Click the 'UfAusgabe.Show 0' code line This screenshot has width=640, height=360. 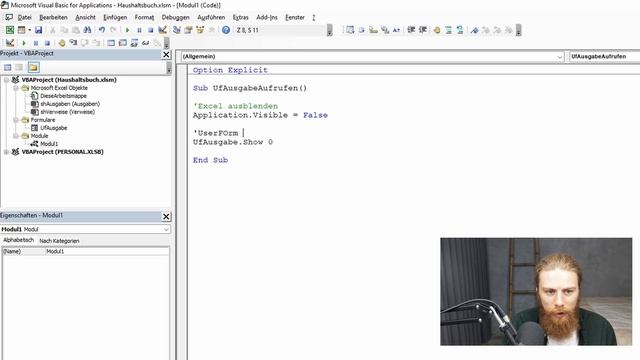coord(233,142)
